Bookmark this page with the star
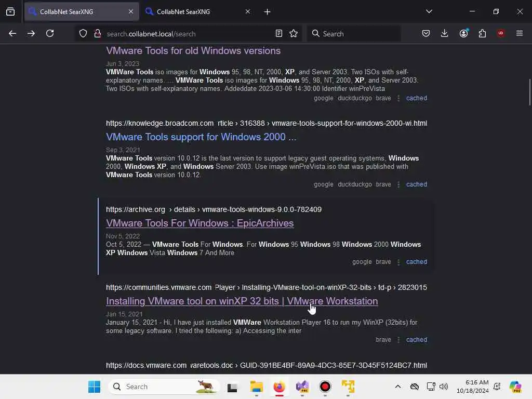532x399 pixels. (294, 34)
